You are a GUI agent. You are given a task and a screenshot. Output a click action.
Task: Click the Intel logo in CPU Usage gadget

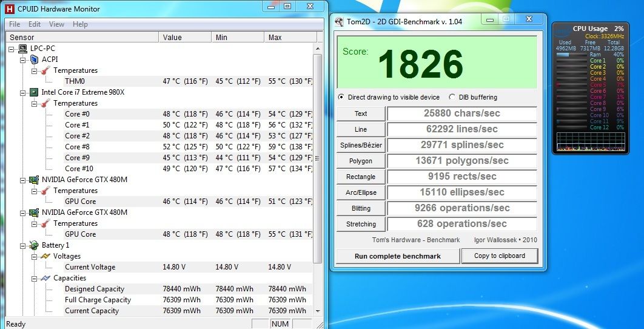click(x=562, y=32)
